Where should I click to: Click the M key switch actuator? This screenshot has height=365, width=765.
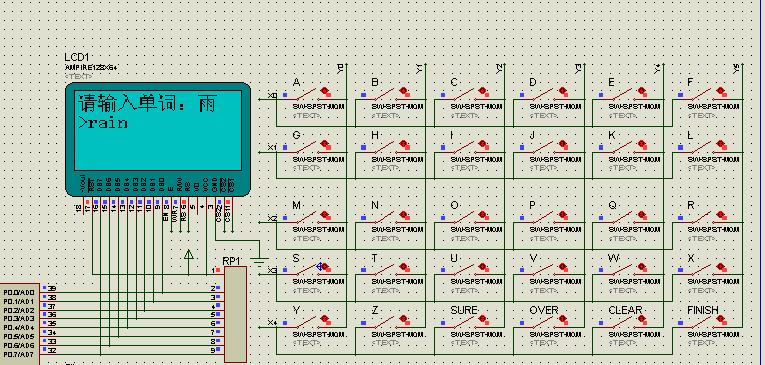pyautogui.click(x=324, y=214)
